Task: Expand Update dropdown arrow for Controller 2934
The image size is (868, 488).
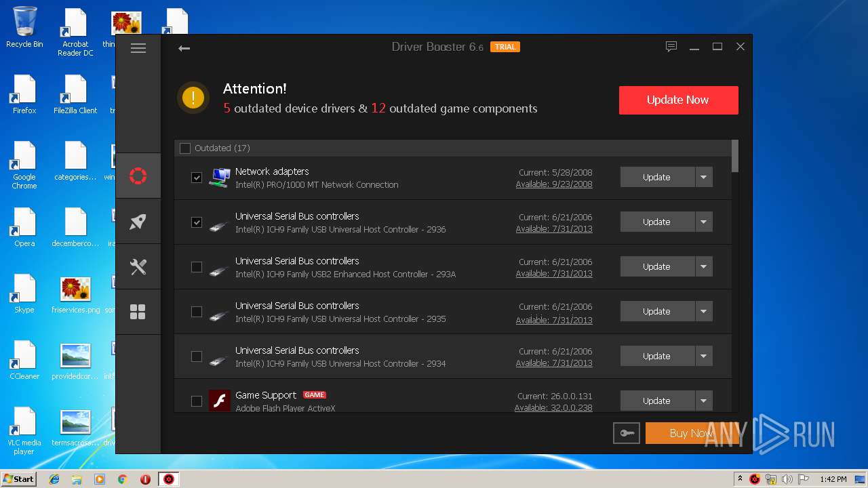Action: (x=704, y=356)
